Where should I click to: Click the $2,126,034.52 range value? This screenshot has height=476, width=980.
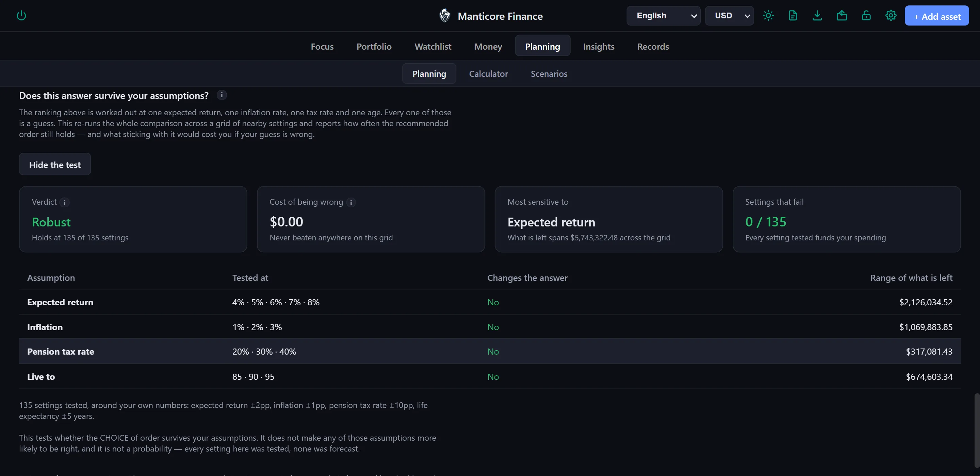tap(926, 302)
